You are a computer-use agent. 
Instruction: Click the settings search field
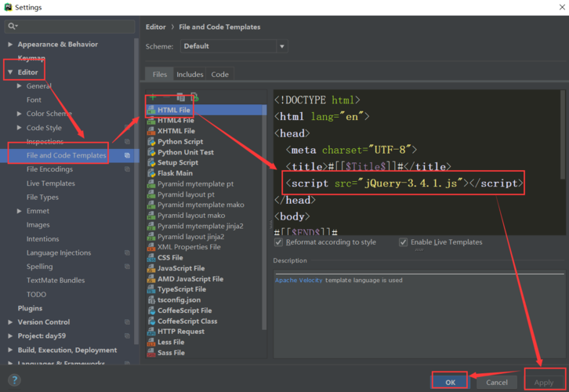coord(71,27)
